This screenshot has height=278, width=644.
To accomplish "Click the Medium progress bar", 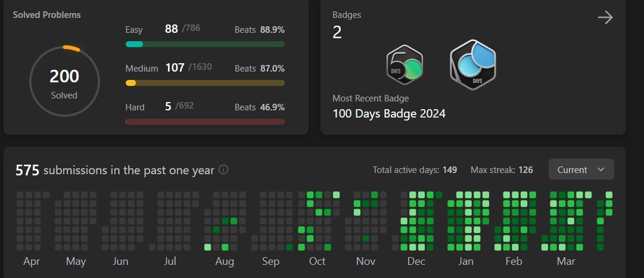I will 205,83.
